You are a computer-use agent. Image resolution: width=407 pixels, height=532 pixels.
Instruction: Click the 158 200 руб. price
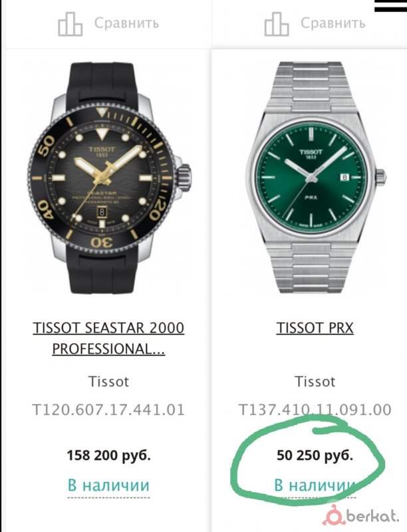click(x=108, y=456)
